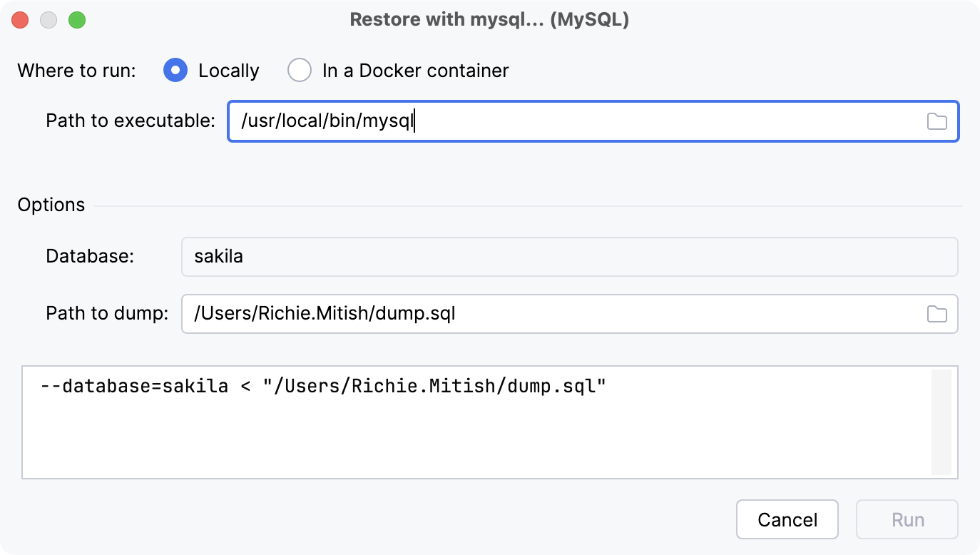Click into the Path to executable field
980x555 pixels.
pos(499,121)
